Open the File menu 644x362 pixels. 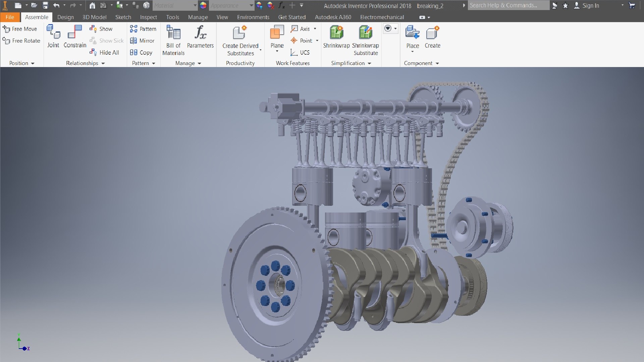click(10, 17)
